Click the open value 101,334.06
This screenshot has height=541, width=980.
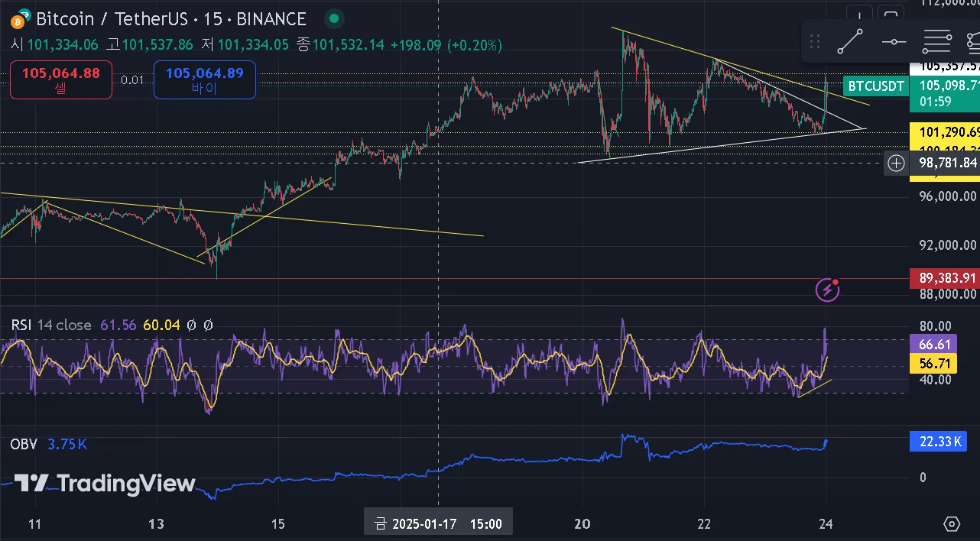point(63,45)
